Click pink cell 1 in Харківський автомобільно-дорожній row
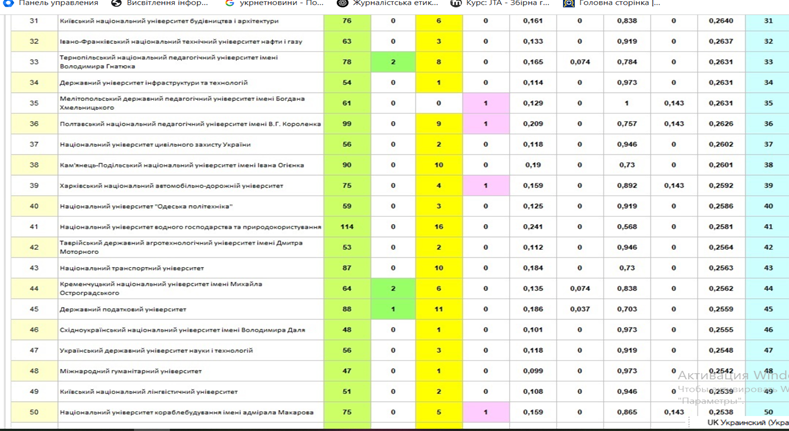This screenshot has height=431, width=789. [x=486, y=186]
